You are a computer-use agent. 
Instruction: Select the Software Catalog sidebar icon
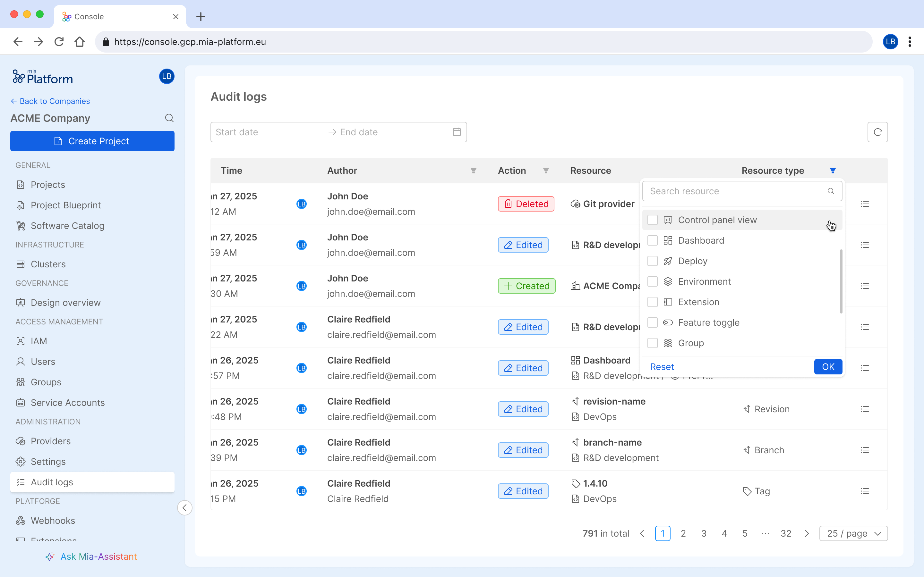coord(20,226)
